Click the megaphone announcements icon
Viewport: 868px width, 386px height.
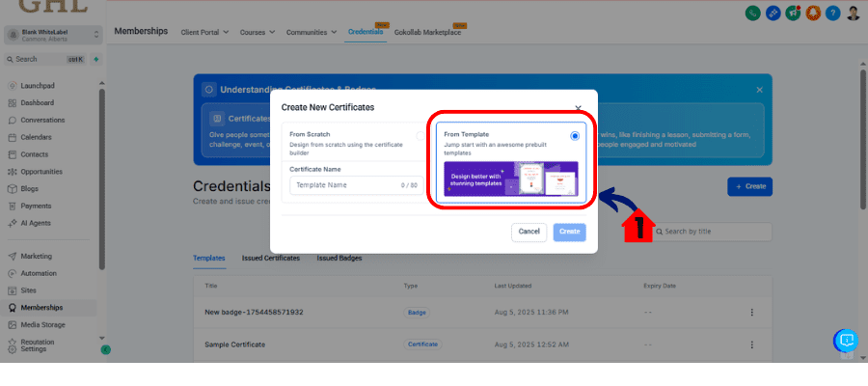pos(793,14)
